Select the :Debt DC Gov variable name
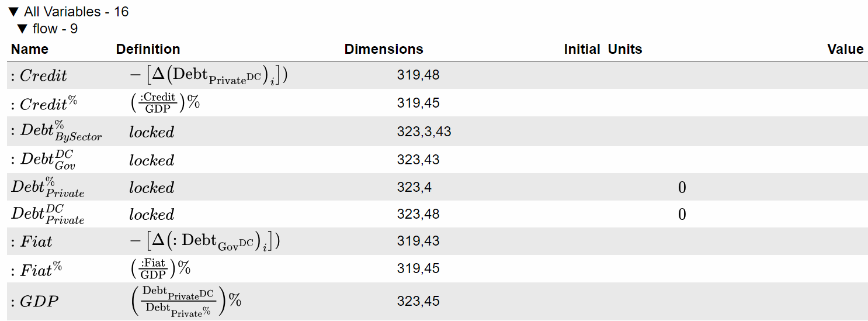Screen dimensions: 868x321 (43, 159)
